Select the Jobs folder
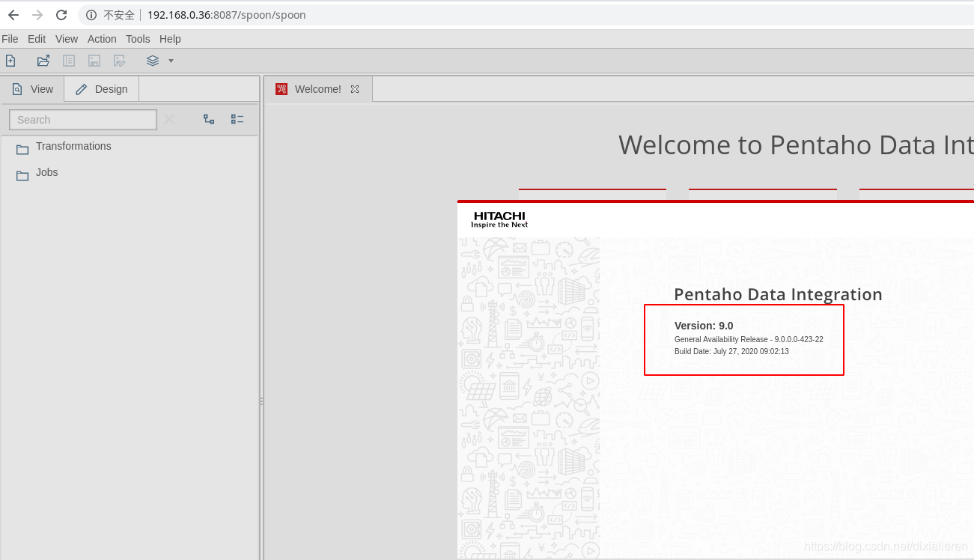 [x=46, y=172]
